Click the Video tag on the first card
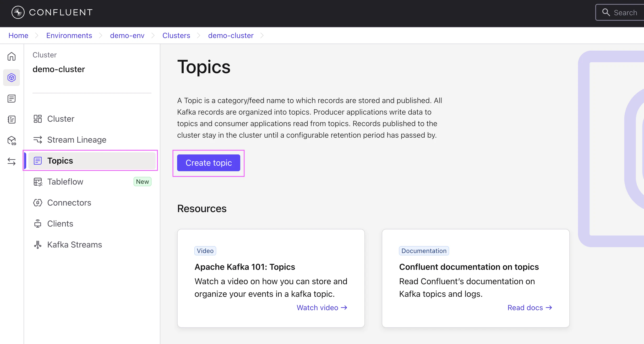 (x=205, y=251)
